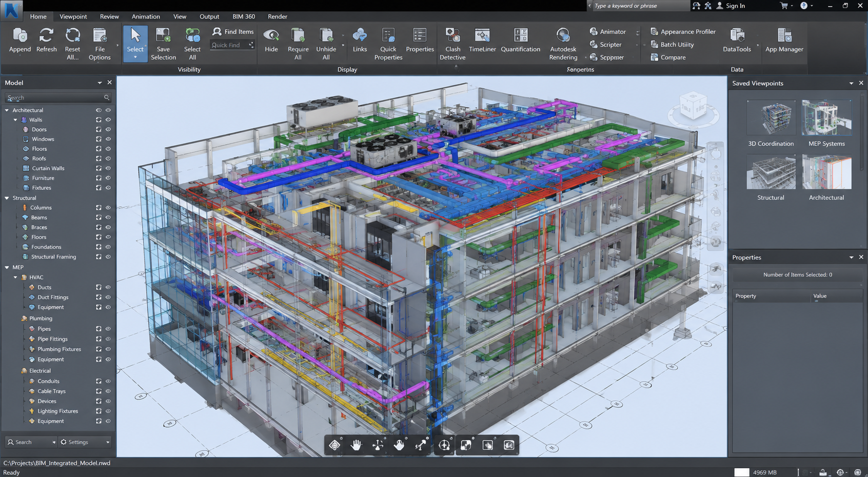Screen dimensions: 868x477
Task: Collapse the MEP tree node
Action: 7,267
